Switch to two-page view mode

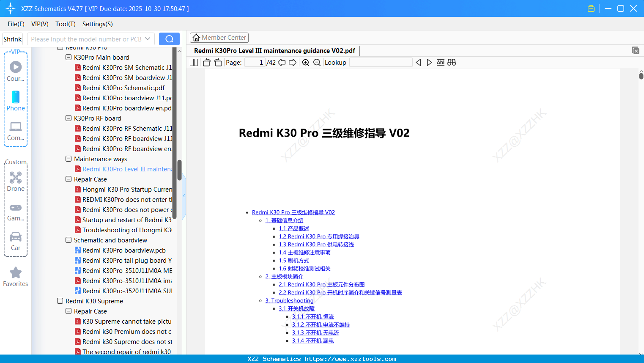pyautogui.click(x=193, y=62)
